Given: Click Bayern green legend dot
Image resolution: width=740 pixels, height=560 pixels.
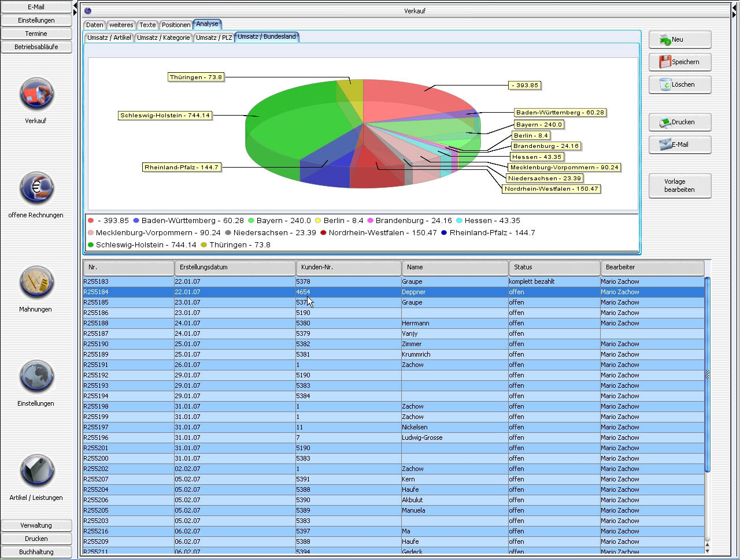Looking at the screenshot, I should click(251, 221).
